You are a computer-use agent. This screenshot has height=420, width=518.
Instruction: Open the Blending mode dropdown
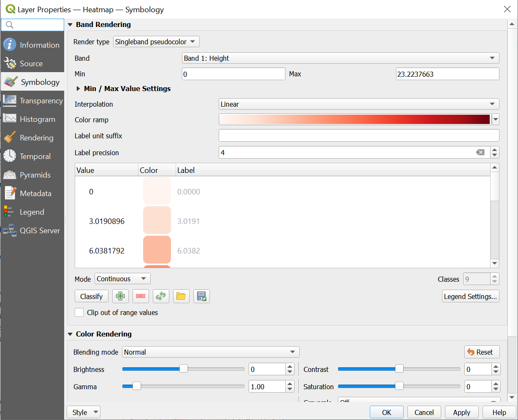click(210, 352)
